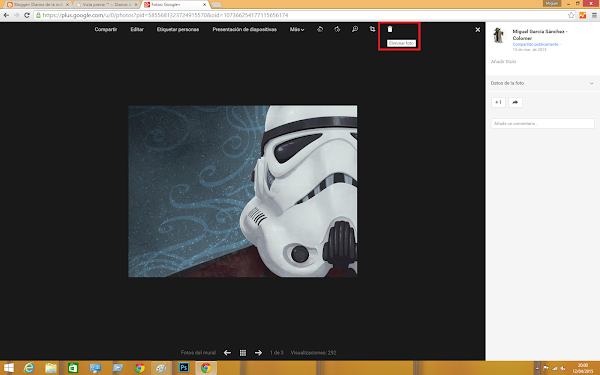Image resolution: width=600 pixels, height=375 pixels.
Task: Rotate the photo left
Action: [x=320, y=29]
